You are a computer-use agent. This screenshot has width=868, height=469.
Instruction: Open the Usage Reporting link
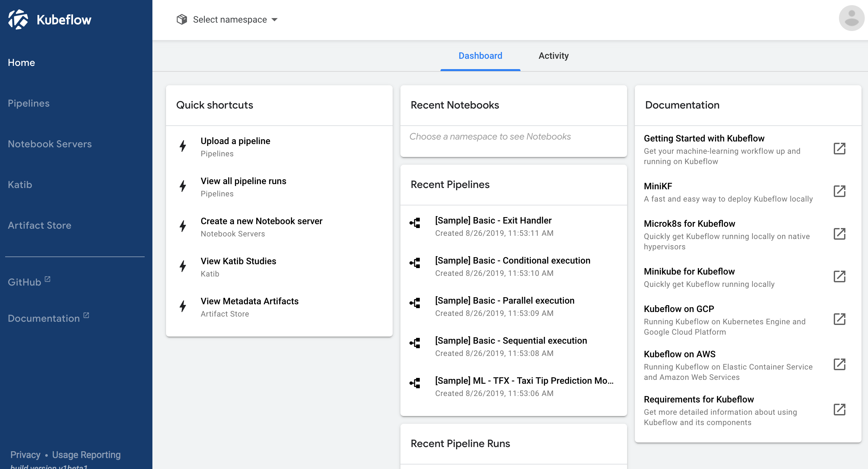(86, 454)
